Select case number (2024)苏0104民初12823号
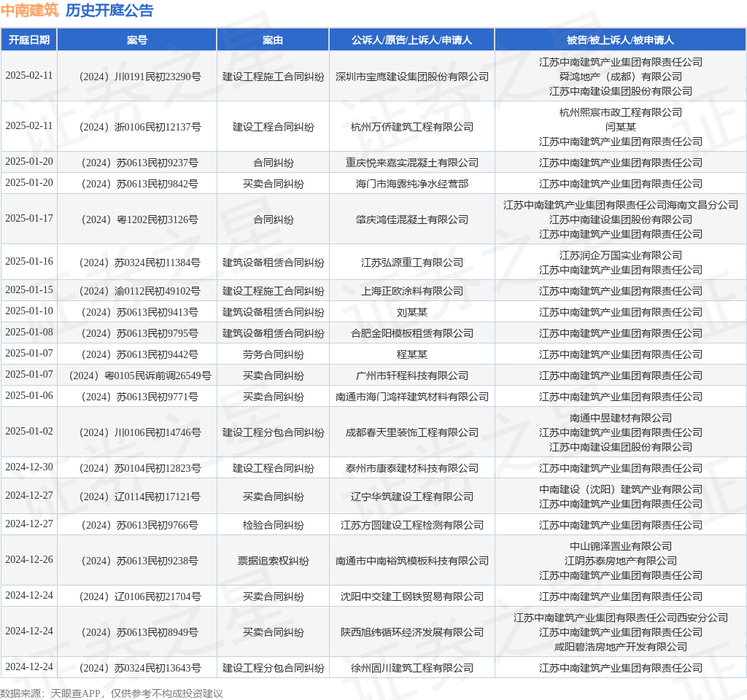Viewport: 747px width, 700px height. (140, 469)
